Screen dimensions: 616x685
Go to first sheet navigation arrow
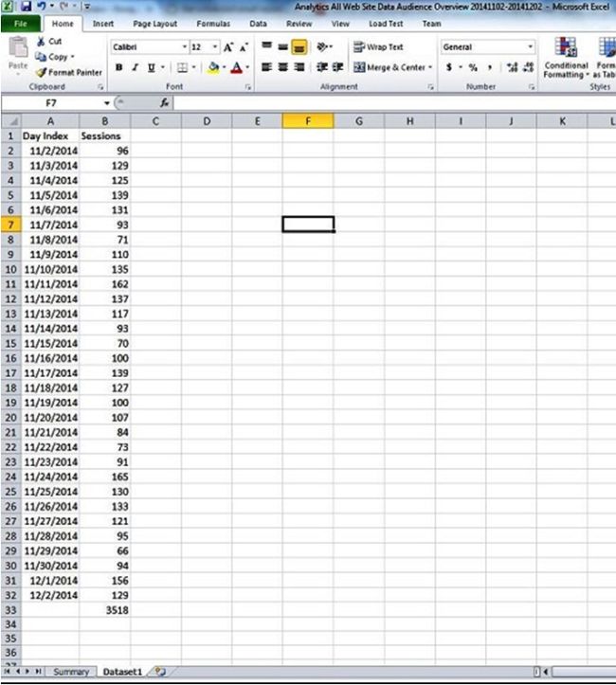7,671
